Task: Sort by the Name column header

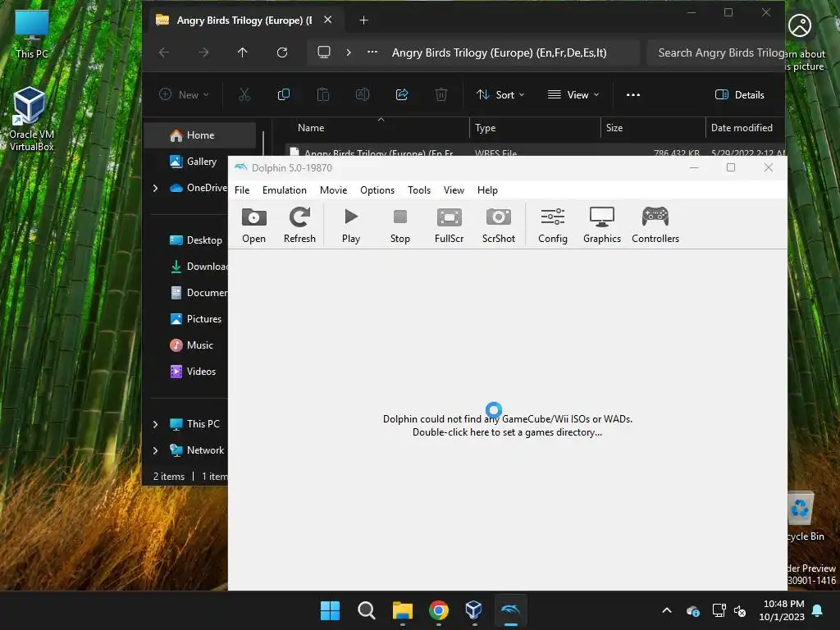Action: click(x=311, y=128)
